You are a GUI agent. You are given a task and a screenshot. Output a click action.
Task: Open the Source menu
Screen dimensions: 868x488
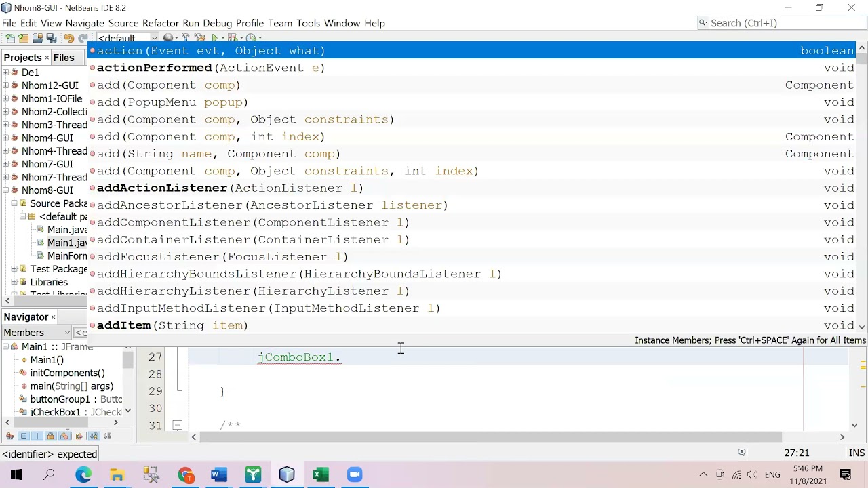[123, 23]
